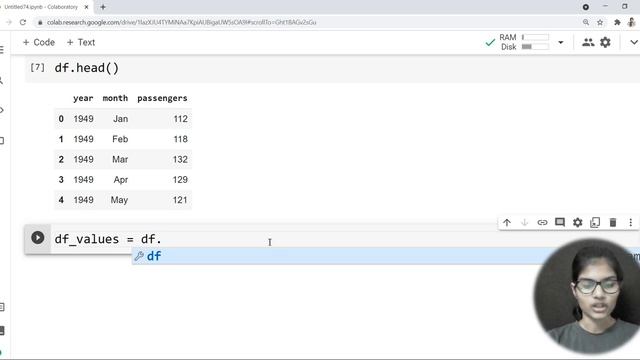Click the month column header

click(x=115, y=98)
